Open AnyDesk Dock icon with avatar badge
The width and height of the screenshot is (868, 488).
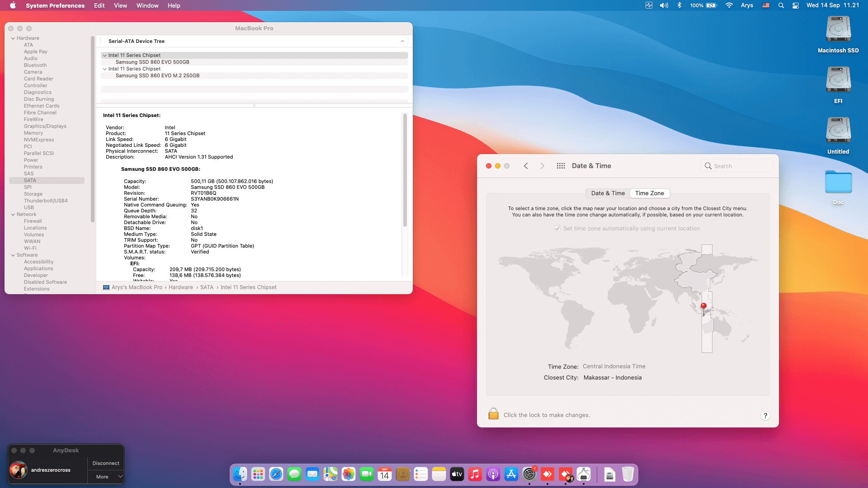[x=566, y=474]
